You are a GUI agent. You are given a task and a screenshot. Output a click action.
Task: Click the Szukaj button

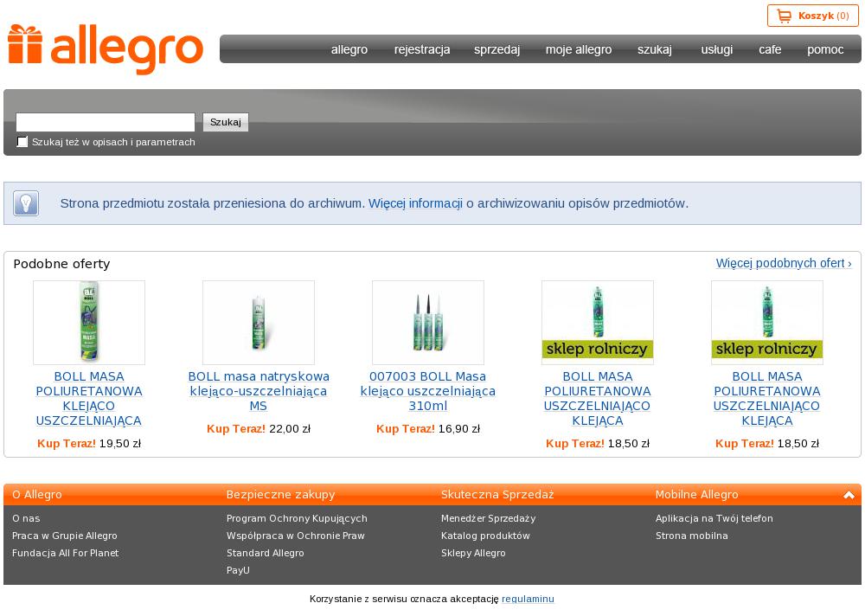(x=226, y=122)
